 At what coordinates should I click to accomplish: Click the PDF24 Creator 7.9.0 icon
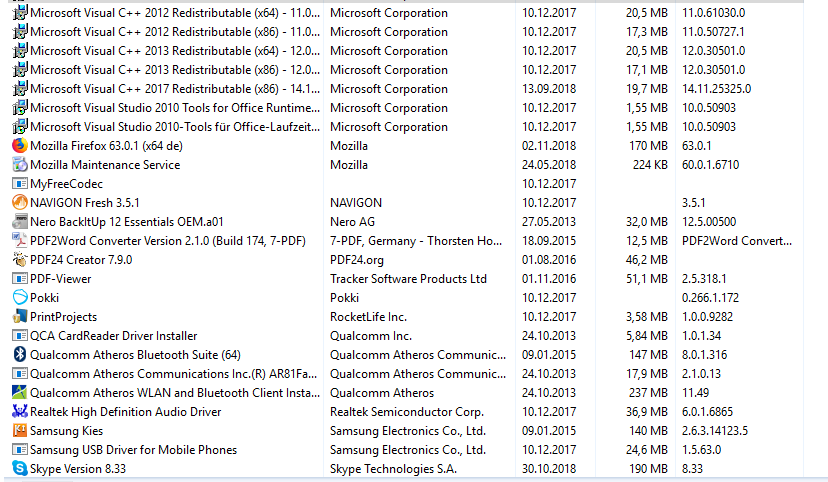click(20, 260)
